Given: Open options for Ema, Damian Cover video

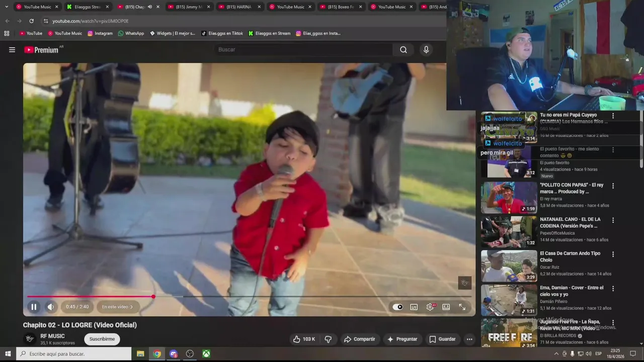Looking at the screenshot, I should click(x=613, y=289).
